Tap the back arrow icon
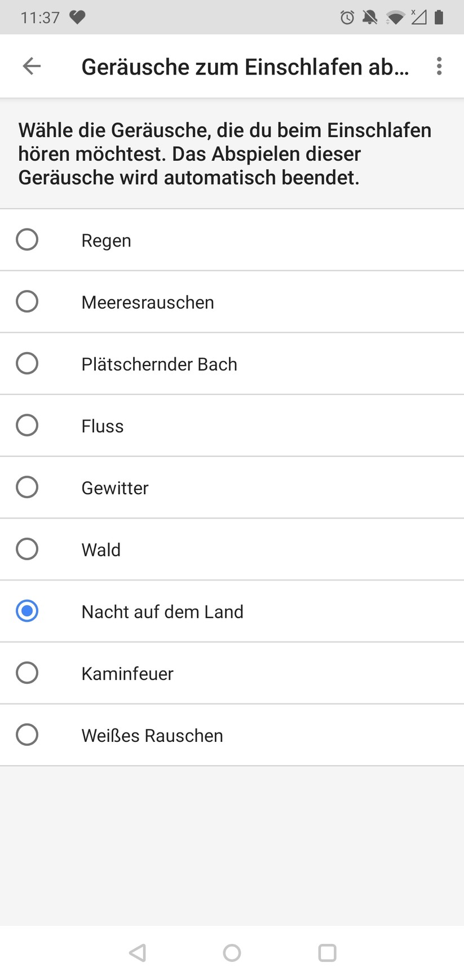464x980 pixels. [x=32, y=67]
